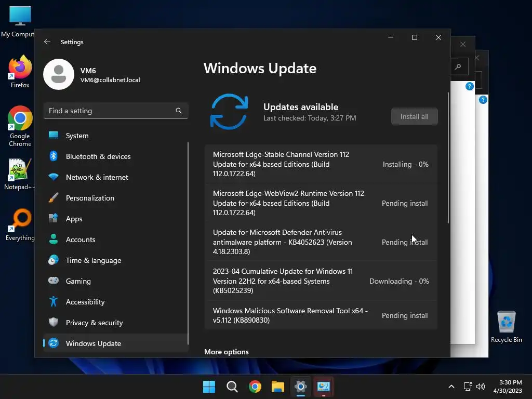This screenshot has width=532, height=399.
Task: Open Google Chrome desktop shortcut
Action: [x=20, y=126]
